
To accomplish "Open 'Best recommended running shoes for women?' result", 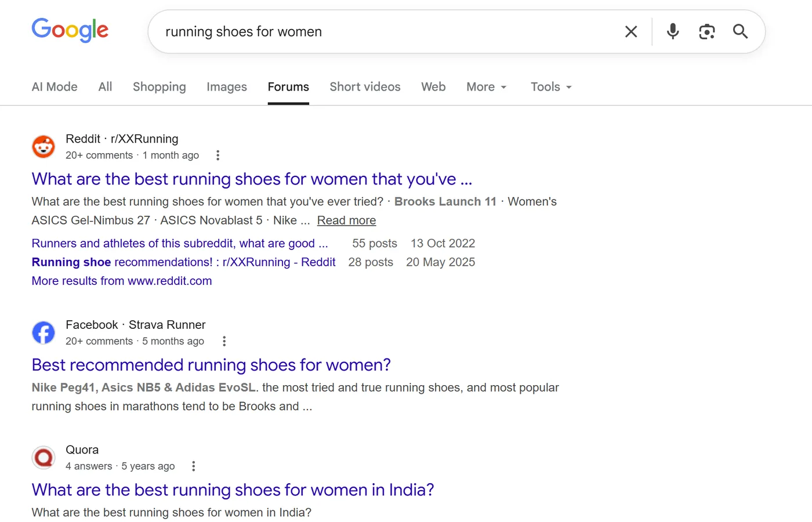I will [211, 365].
